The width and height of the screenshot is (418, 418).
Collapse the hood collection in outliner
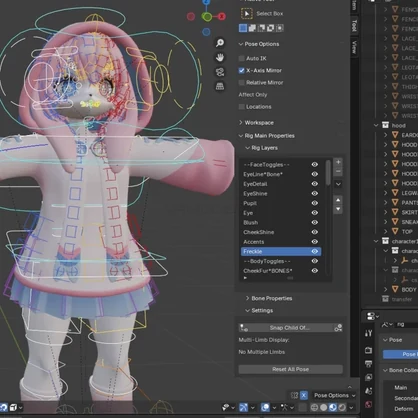(376, 125)
